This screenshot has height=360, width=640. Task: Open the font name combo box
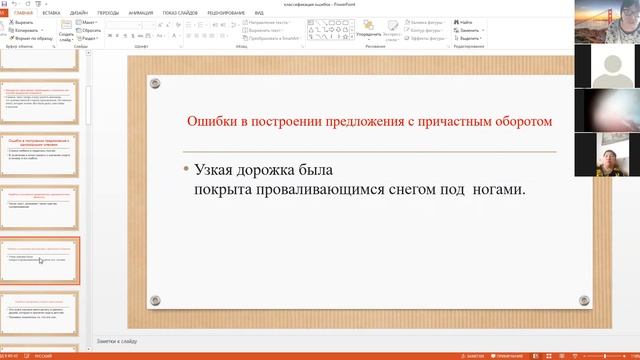pos(123,25)
